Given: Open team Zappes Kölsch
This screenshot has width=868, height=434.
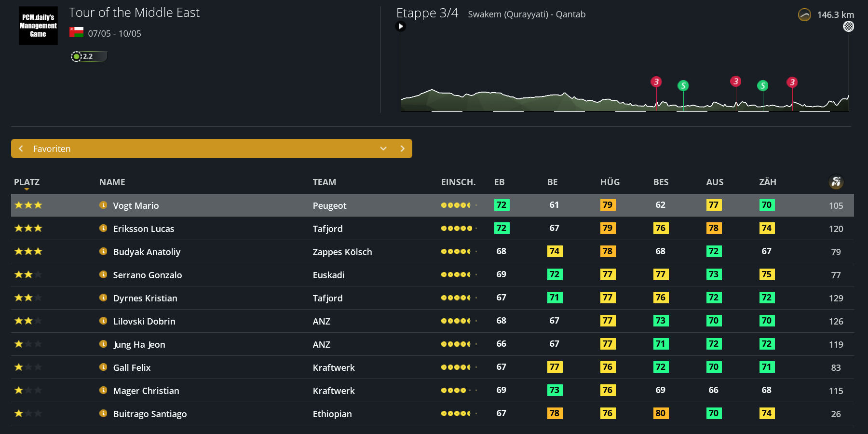Looking at the screenshot, I should click(342, 252).
